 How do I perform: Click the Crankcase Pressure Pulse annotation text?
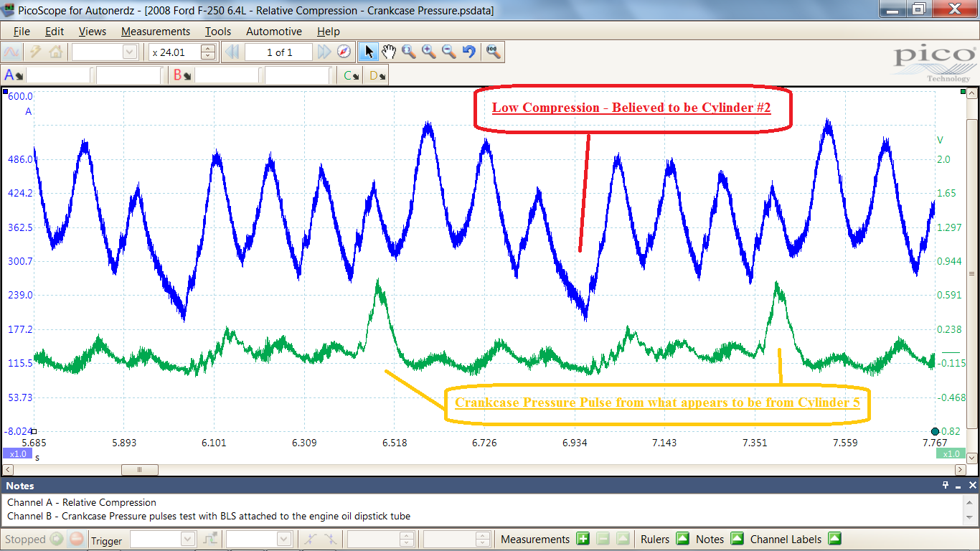[657, 402]
